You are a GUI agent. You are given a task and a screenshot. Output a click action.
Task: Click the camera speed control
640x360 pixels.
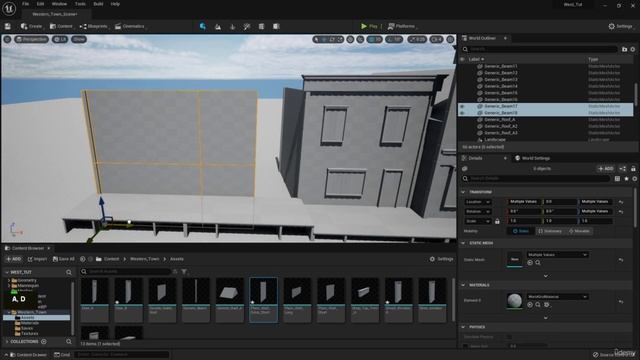pos(436,40)
